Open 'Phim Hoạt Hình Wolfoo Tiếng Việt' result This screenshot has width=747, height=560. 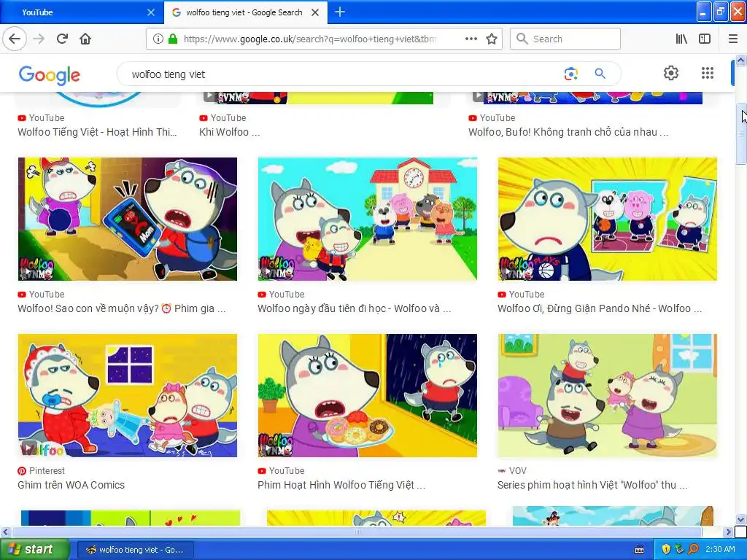341,485
